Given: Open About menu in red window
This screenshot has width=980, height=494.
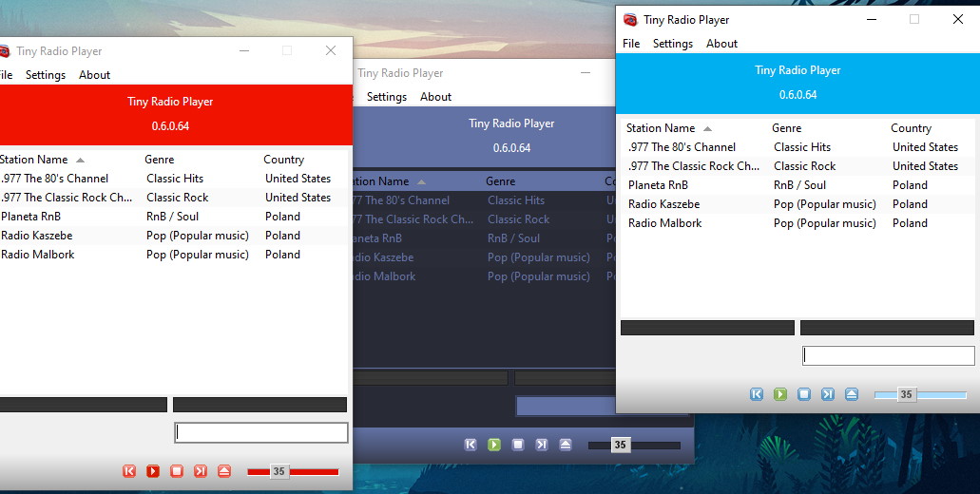Looking at the screenshot, I should [x=94, y=75].
